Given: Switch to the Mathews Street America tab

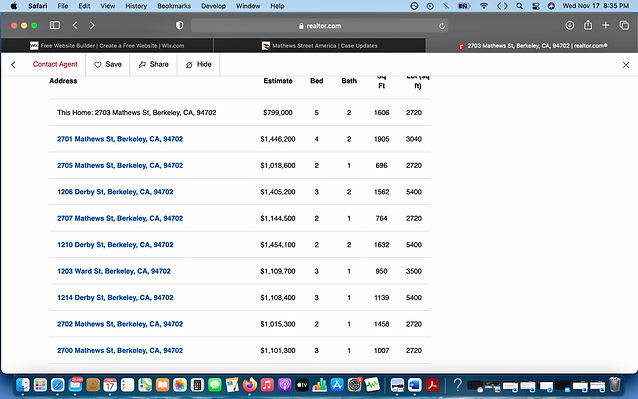Looking at the screenshot, I should (x=320, y=46).
